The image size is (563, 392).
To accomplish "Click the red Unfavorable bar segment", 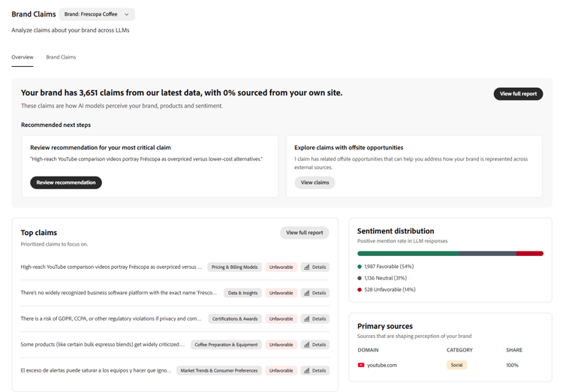I will pos(530,254).
